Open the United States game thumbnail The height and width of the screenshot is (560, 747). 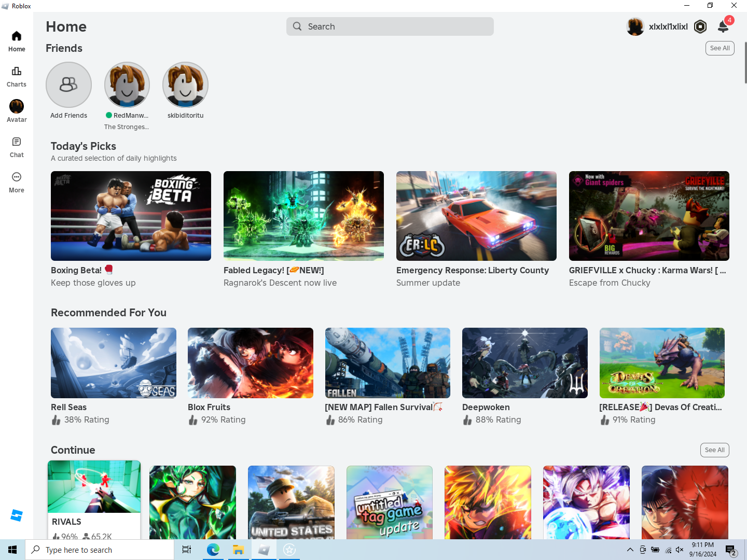(x=291, y=502)
